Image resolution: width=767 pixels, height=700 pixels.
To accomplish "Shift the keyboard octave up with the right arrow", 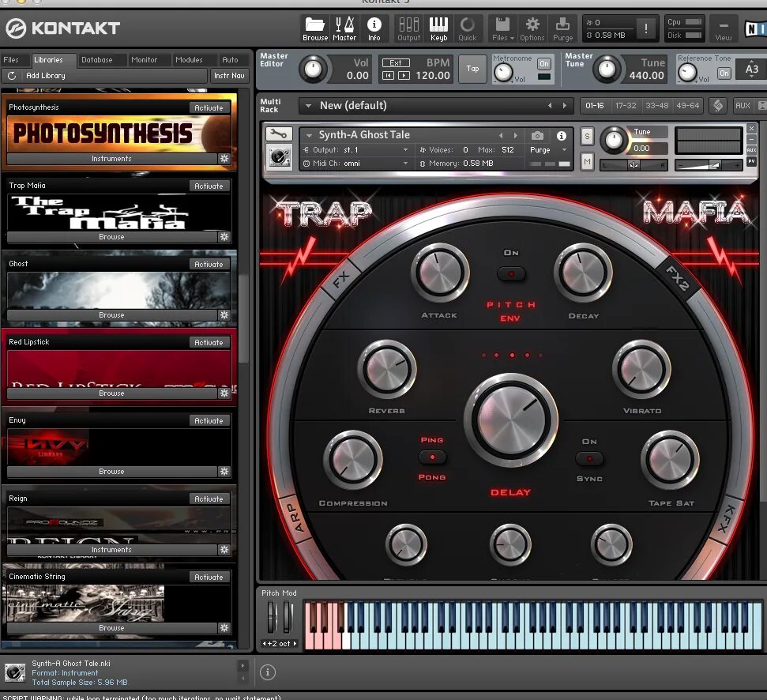I will (x=295, y=644).
